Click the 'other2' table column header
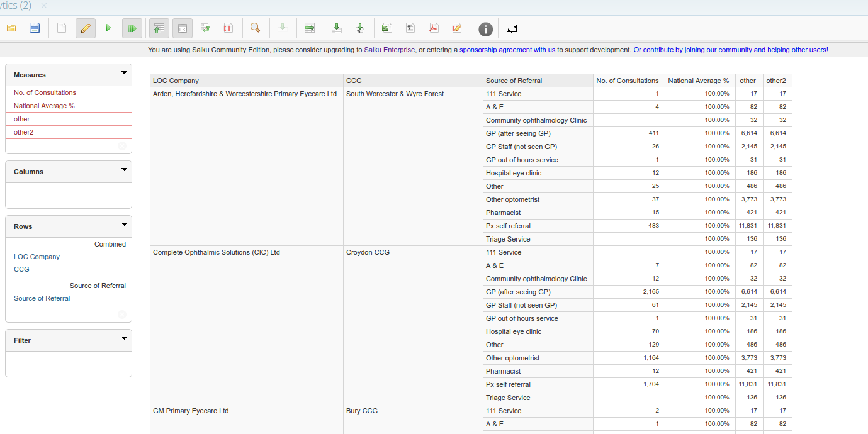The width and height of the screenshot is (868, 434). click(777, 81)
